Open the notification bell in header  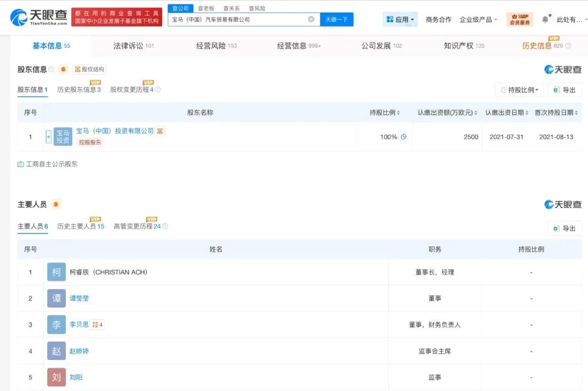(546, 19)
